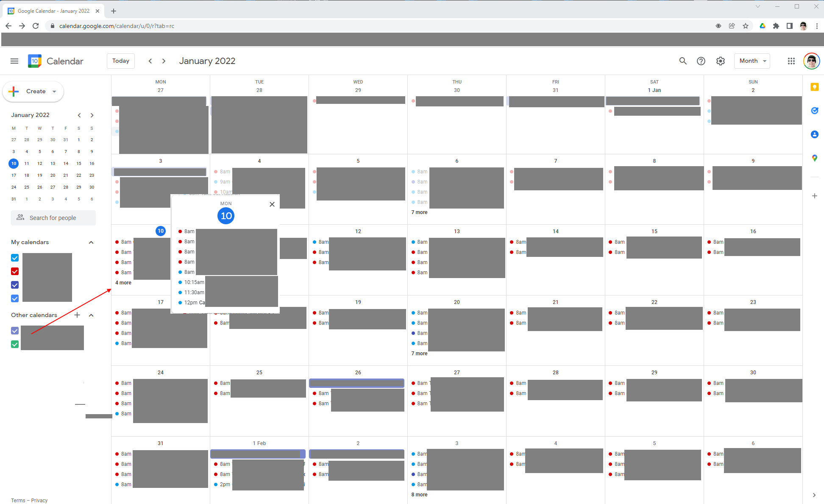This screenshot has height=504, width=824.
Task: Open Tasks in the side panel
Action: click(814, 111)
